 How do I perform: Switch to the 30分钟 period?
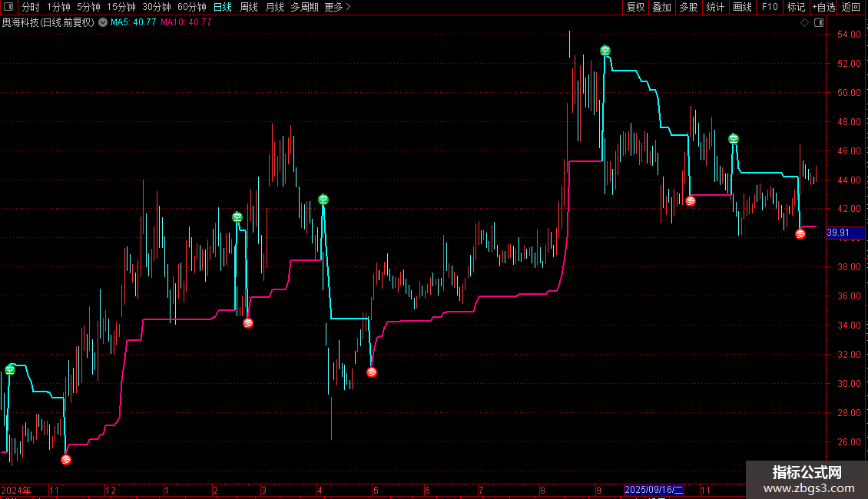click(157, 7)
